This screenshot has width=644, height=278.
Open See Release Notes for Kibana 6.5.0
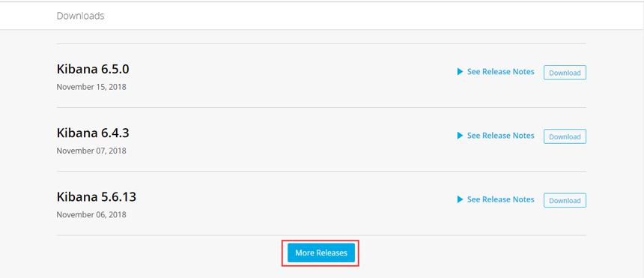501,72
